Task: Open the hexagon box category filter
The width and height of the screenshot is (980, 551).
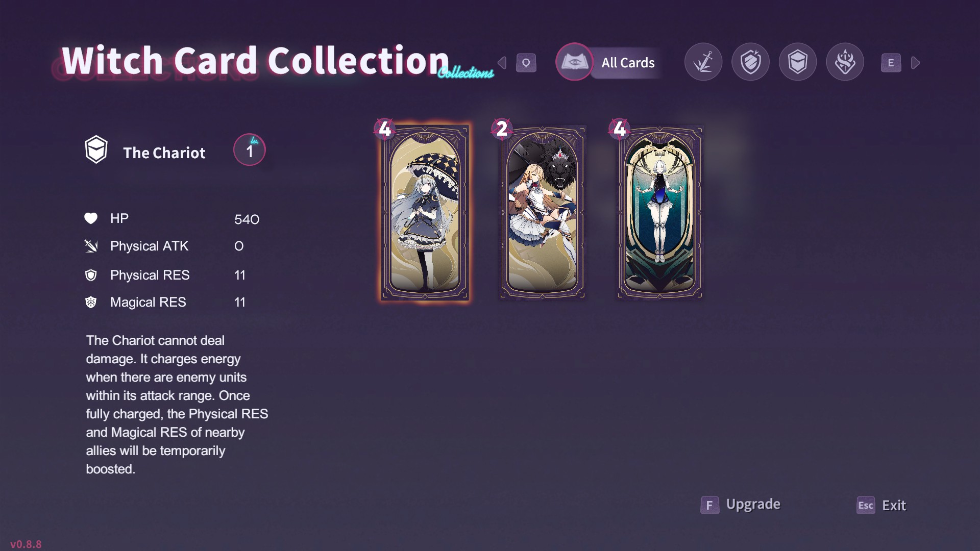Action: 798,62
